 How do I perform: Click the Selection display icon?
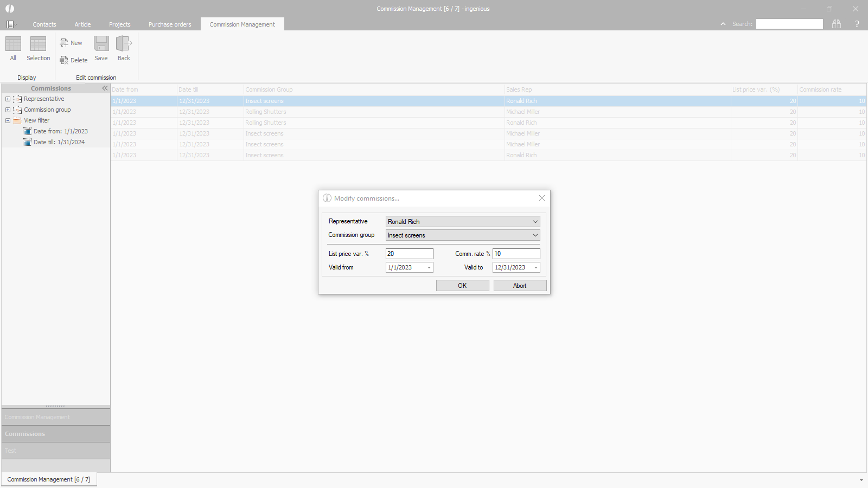coord(38,44)
